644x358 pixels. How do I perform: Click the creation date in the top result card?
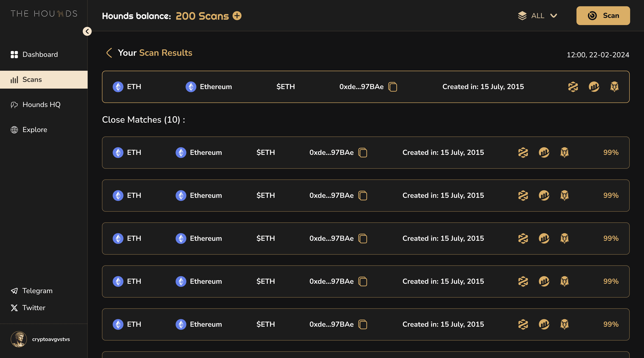click(483, 87)
